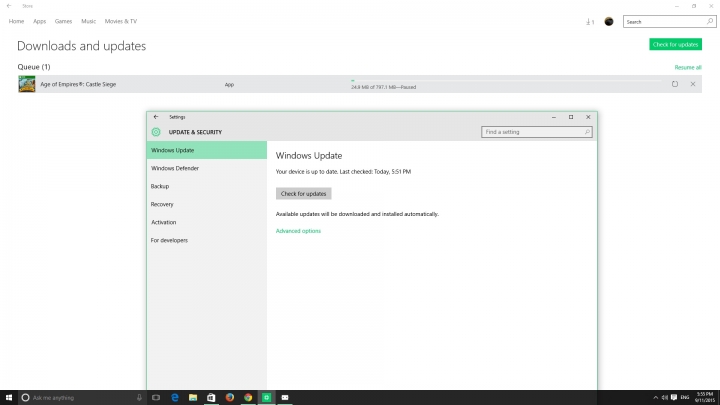Go back using Store back arrow
The height and width of the screenshot is (405, 720).
pyautogui.click(x=9, y=6)
